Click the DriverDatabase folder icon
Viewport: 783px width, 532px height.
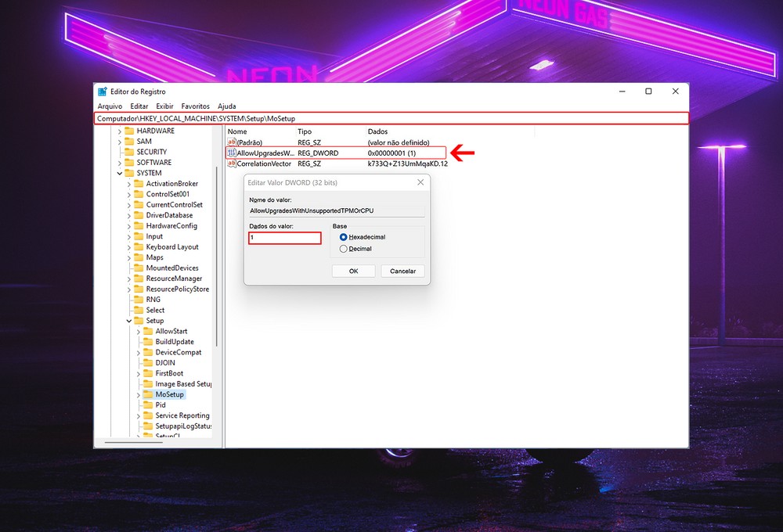[139, 215]
